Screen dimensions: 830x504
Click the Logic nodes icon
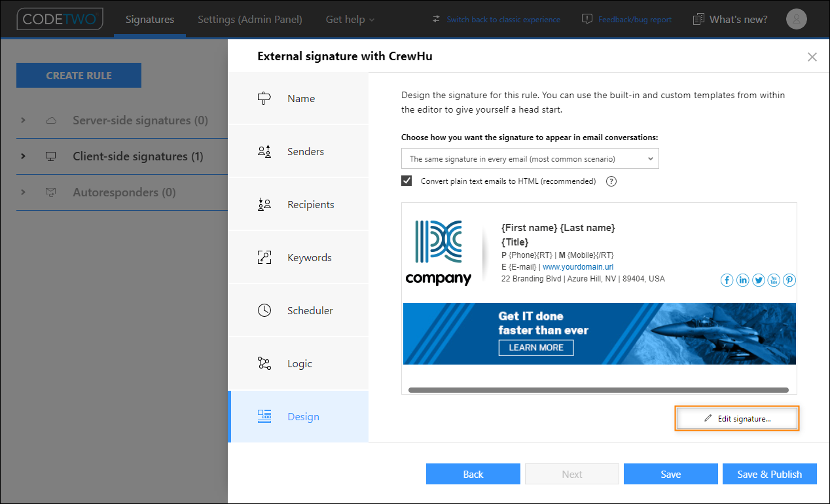pos(264,363)
